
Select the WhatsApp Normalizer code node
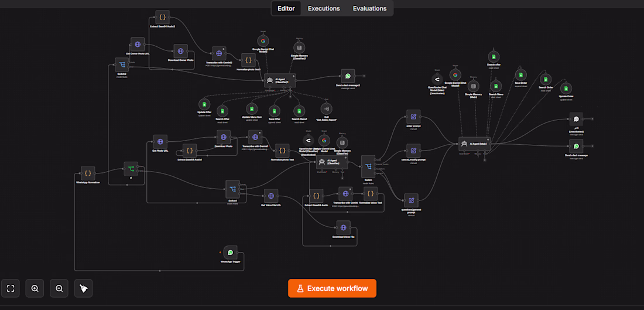(88, 173)
